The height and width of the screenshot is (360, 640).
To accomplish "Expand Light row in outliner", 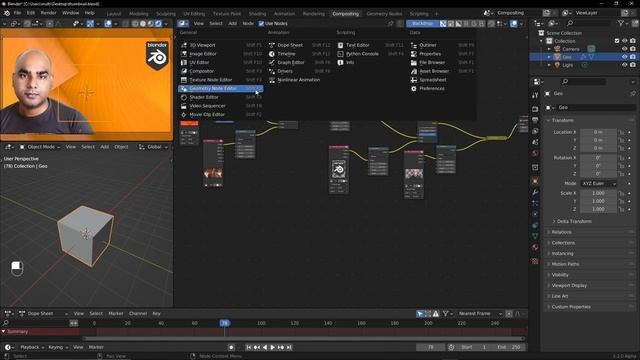I will [549, 65].
